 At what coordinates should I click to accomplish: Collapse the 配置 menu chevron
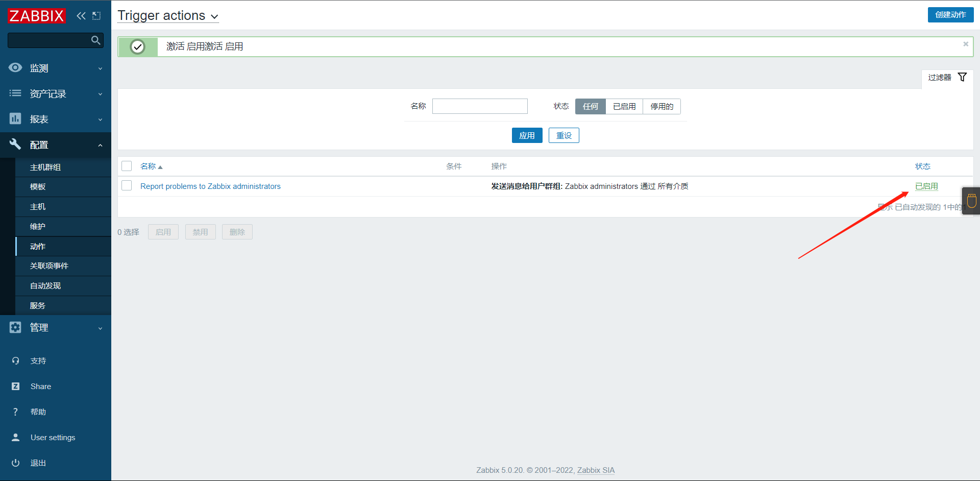[x=100, y=145]
